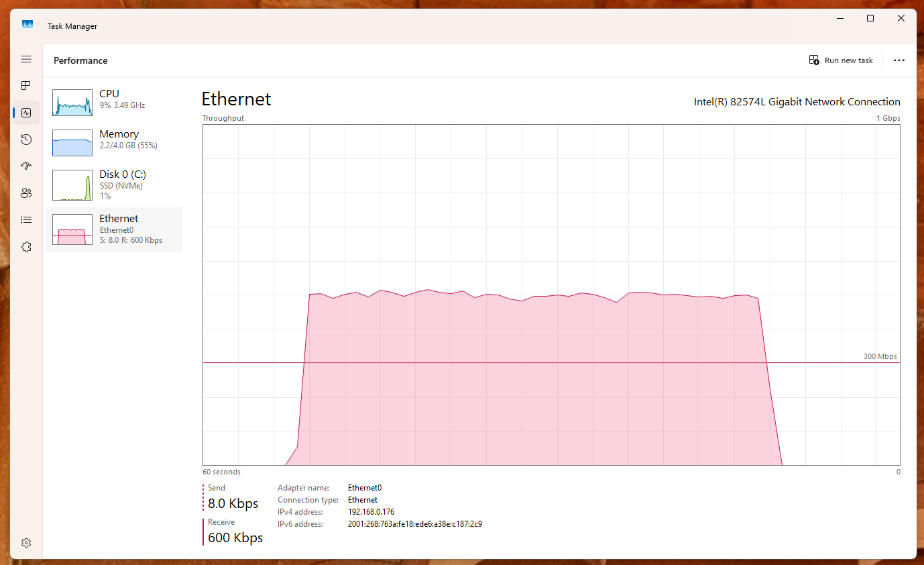Open Task Manager settings gear
924x565 pixels.
pyautogui.click(x=26, y=543)
